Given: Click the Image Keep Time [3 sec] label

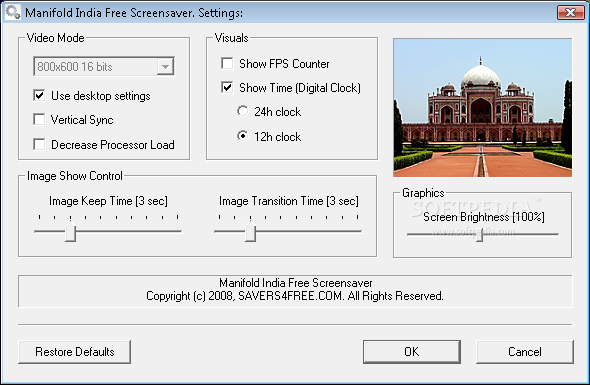Looking at the screenshot, I should (x=108, y=201).
